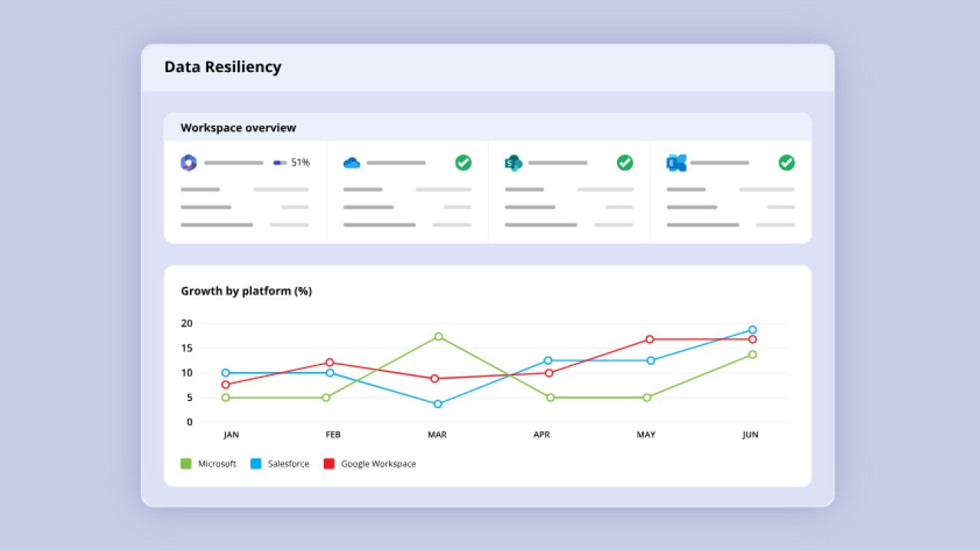Viewport: 980px width, 551px height.
Task: Click the SharePoint icon
Action: tap(513, 162)
